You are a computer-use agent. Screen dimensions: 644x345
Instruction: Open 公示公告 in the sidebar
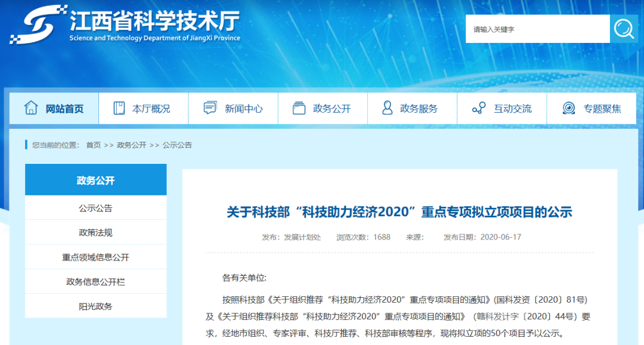click(x=95, y=208)
